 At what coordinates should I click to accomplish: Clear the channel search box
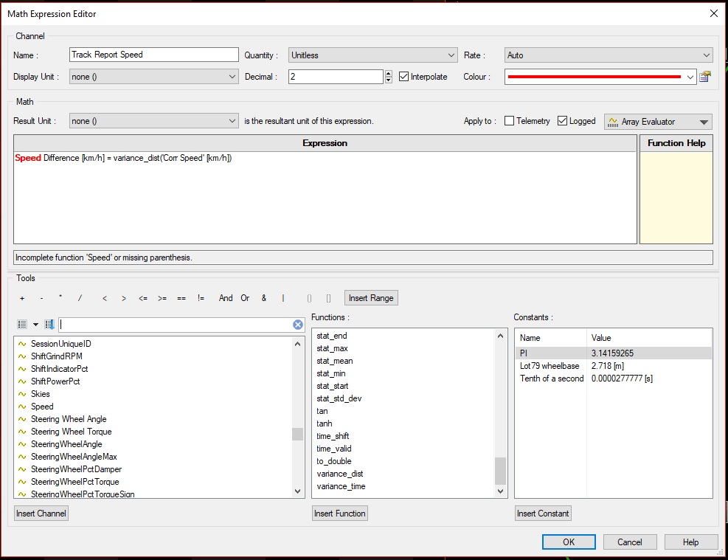point(298,325)
